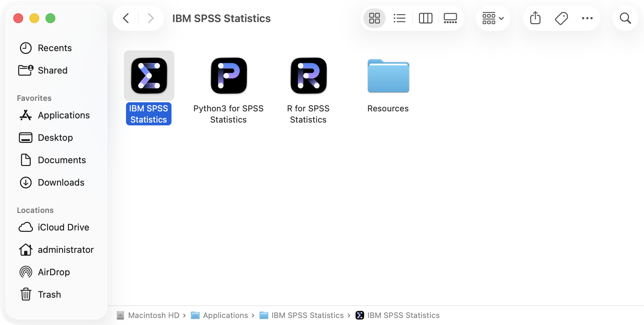Select the IBM SPSS Statistics app icon

tap(149, 76)
